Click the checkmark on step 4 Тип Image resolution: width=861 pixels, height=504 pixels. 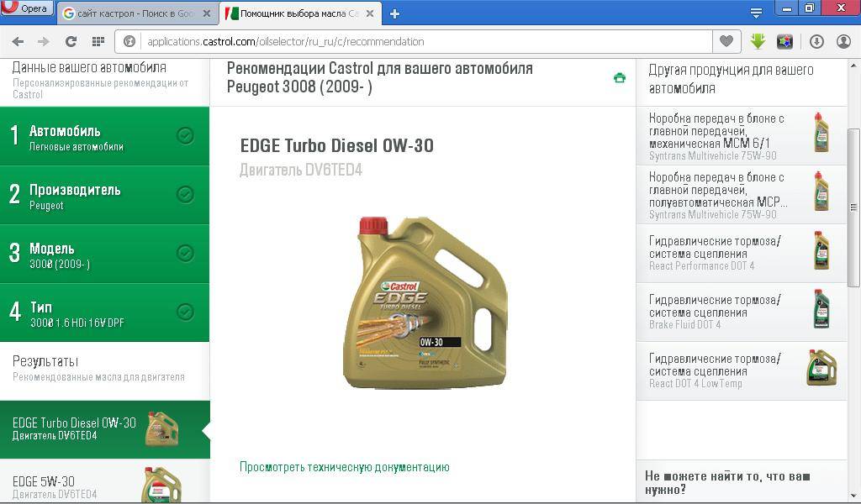click(x=185, y=312)
